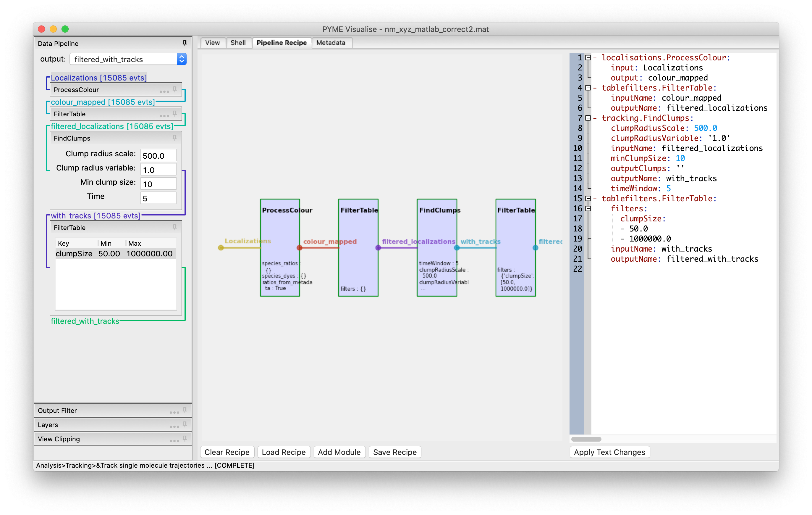This screenshot has height=515, width=812.
Task: Open the Output Filter panel ellipsis menu
Action: coord(174,412)
